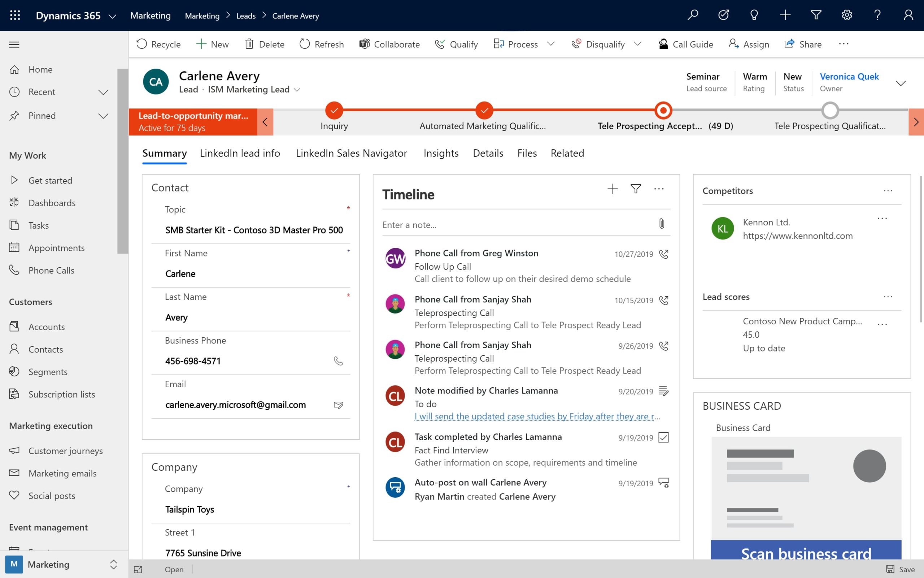Click task checkbox icon for Fact Find Interview
The width and height of the screenshot is (924, 578).
(664, 438)
